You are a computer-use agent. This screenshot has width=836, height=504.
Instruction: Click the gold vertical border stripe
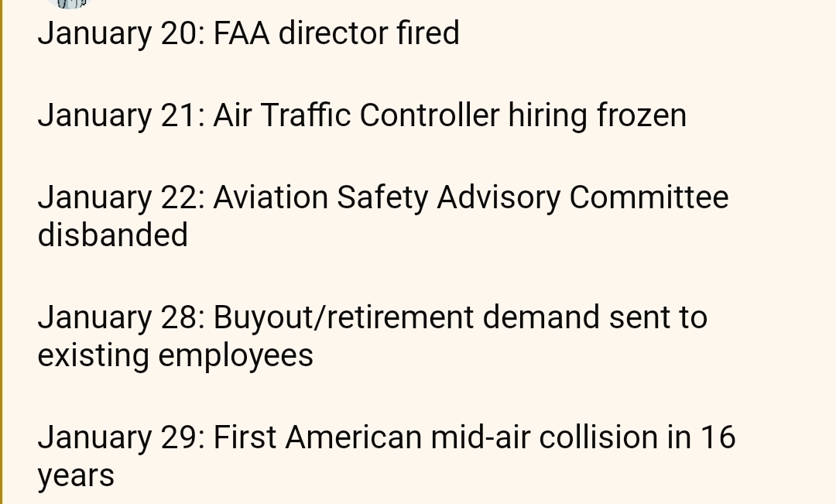click(x=2, y=252)
